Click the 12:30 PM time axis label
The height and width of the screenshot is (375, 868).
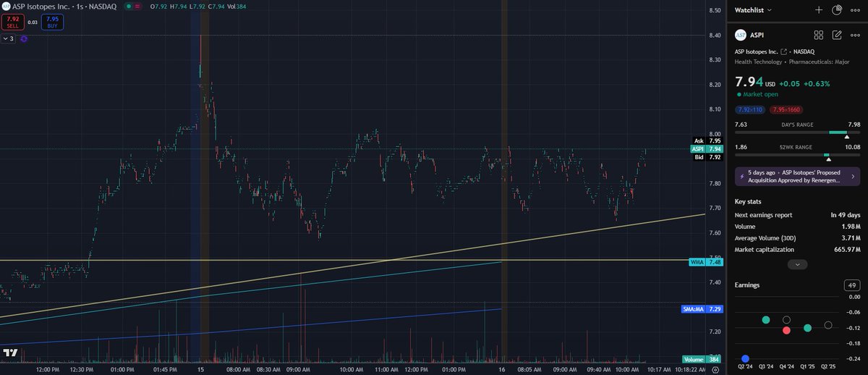pyautogui.click(x=80, y=368)
